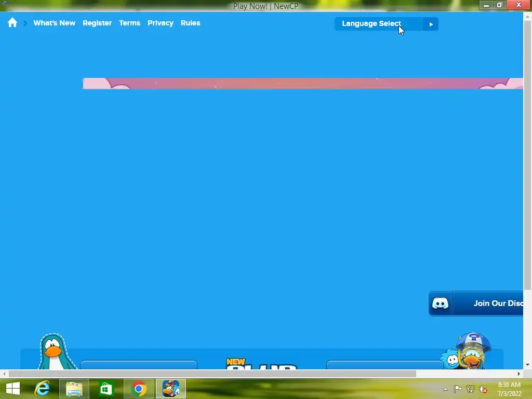The width and height of the screenshot is (532, 399).
Task: Click the pink banner image
Action: pos(303,84)
